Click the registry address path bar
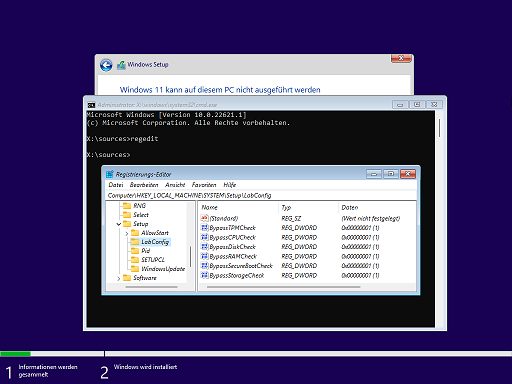 point(261,195)
